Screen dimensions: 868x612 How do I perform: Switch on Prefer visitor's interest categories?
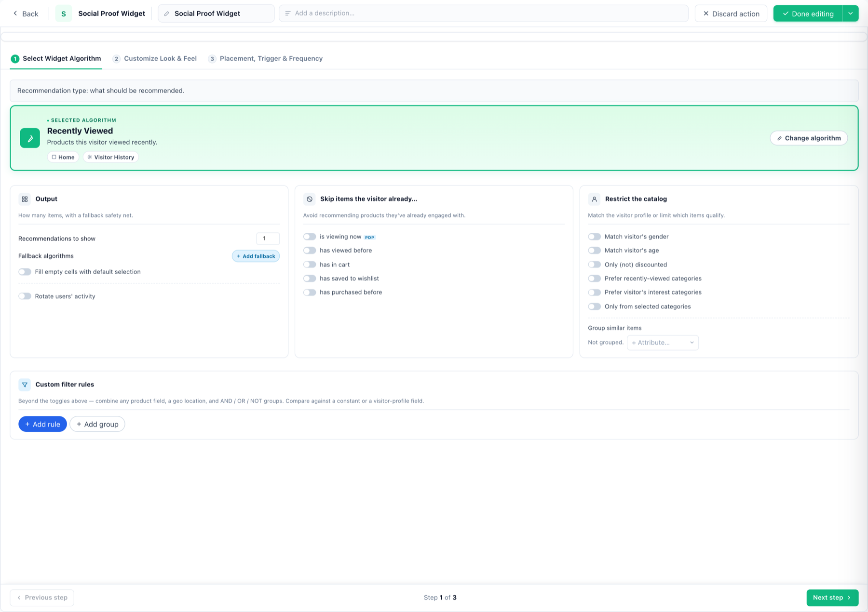595,293
